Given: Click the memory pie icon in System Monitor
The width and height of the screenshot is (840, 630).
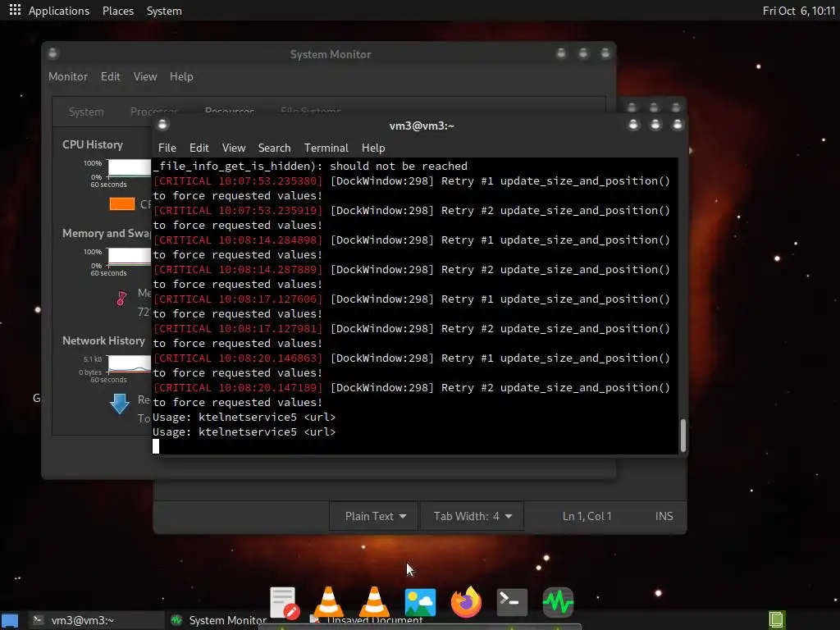Looking at the screenshot, I should (x=121, y=299).
